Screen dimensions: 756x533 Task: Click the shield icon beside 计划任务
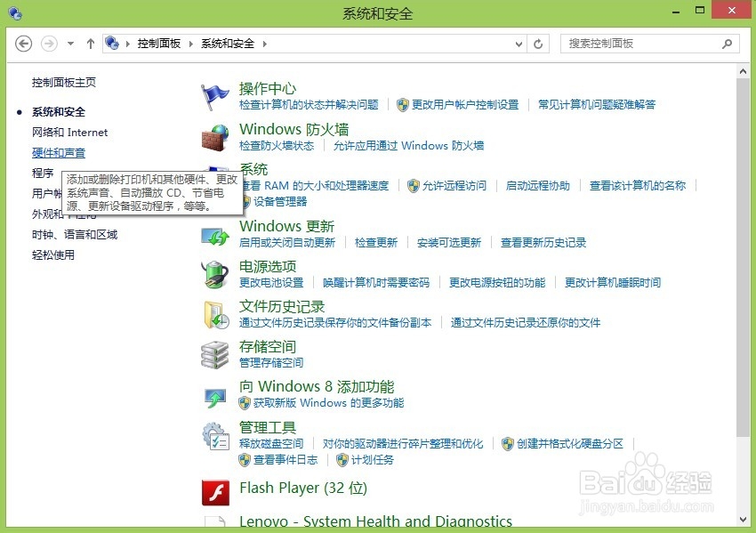point(342,460)
